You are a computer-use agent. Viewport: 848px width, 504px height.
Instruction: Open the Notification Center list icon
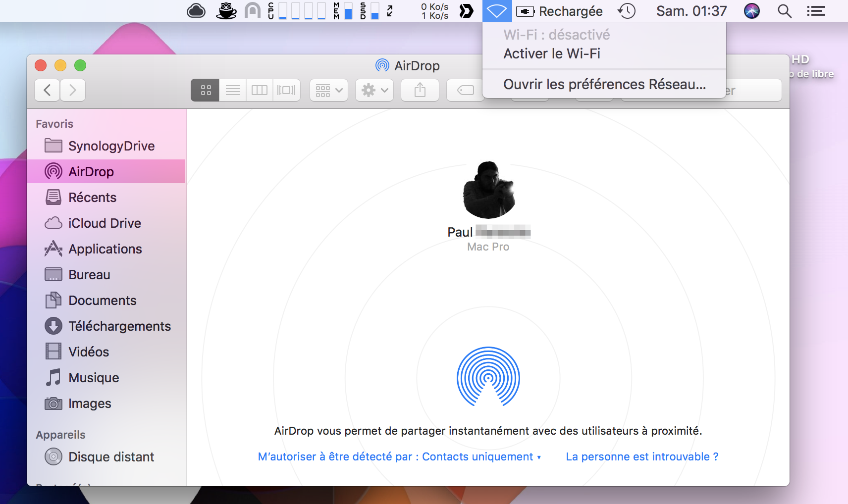(816, 11)
